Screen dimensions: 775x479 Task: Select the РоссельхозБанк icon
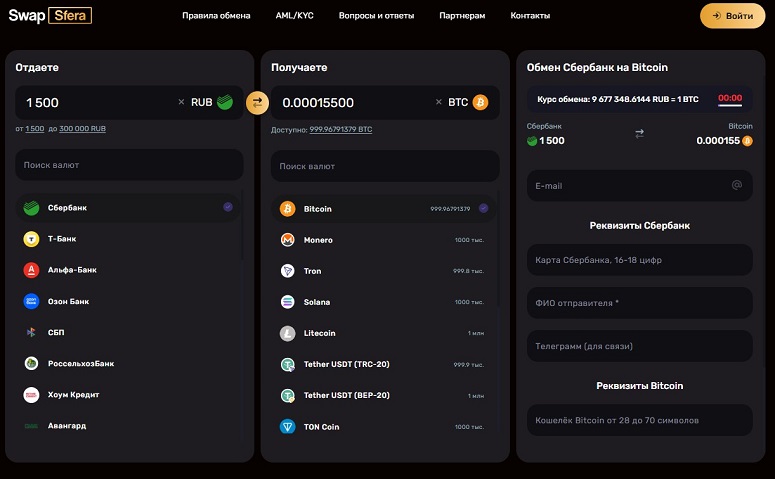click(31, 363)
